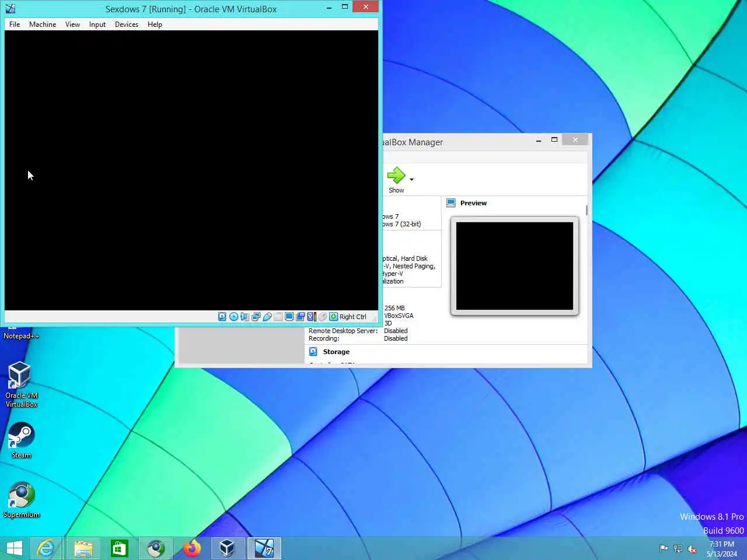Screen dimensions: 747x560
Task: Click the USB devices status icon
Action: 267,317
